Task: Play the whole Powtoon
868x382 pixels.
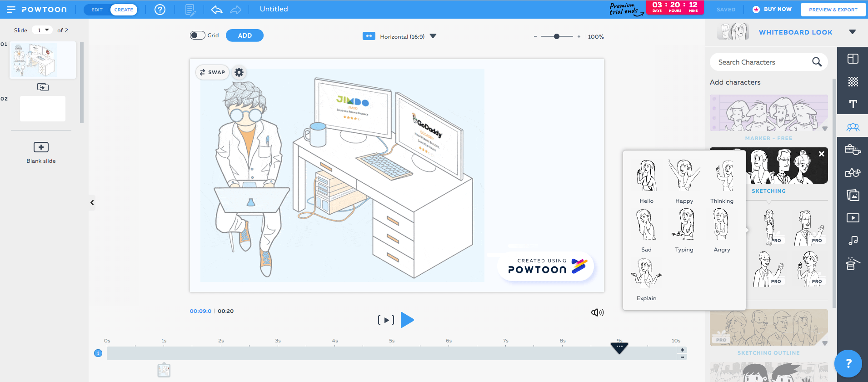Action: click(407, 320)
